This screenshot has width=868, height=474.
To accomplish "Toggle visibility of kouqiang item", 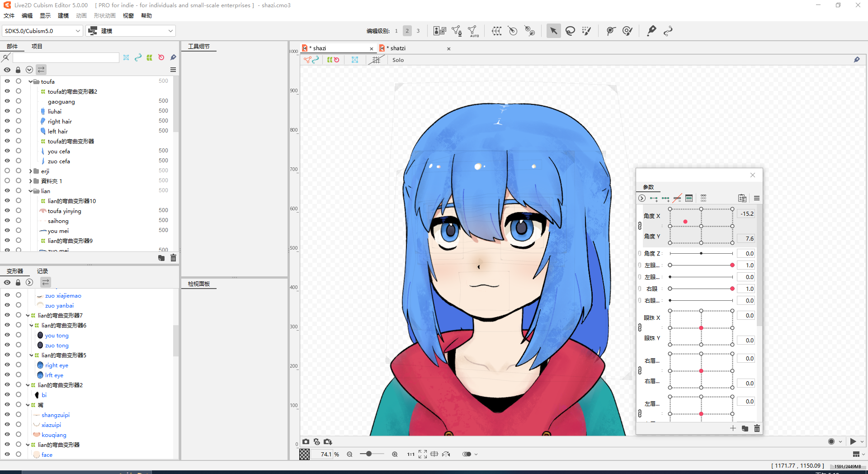I will (7, 434).
